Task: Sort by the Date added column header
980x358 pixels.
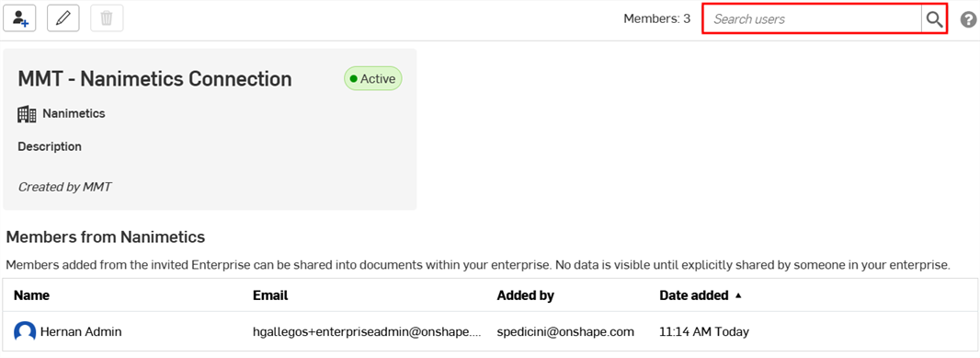Action: (694, 295)
